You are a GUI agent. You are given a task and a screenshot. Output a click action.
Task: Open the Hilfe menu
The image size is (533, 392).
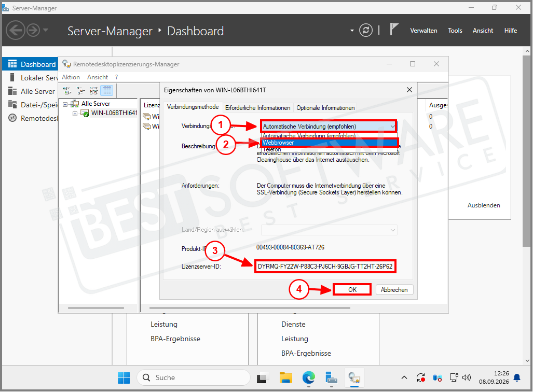(511, 31)
